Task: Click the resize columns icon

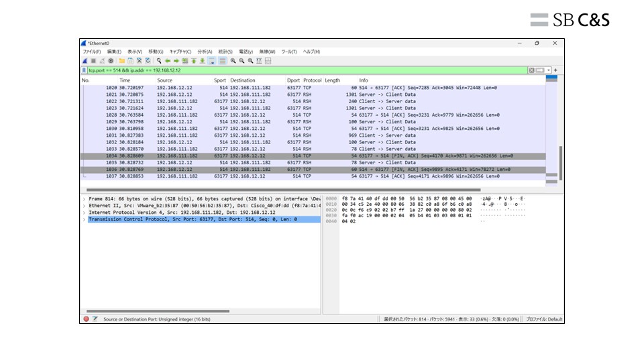Action: click(x=259, y=61)
